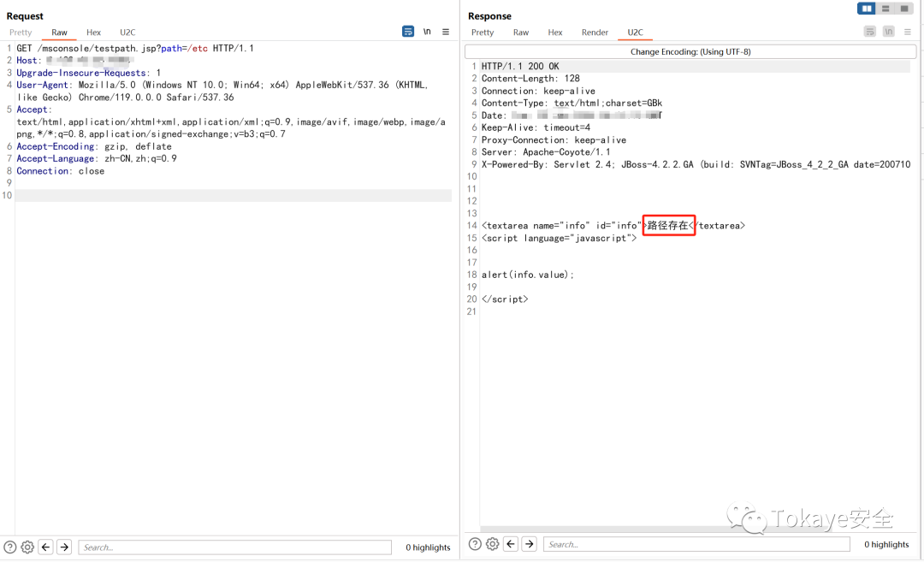Switch Response view to U2C tab

click(635, 33)
